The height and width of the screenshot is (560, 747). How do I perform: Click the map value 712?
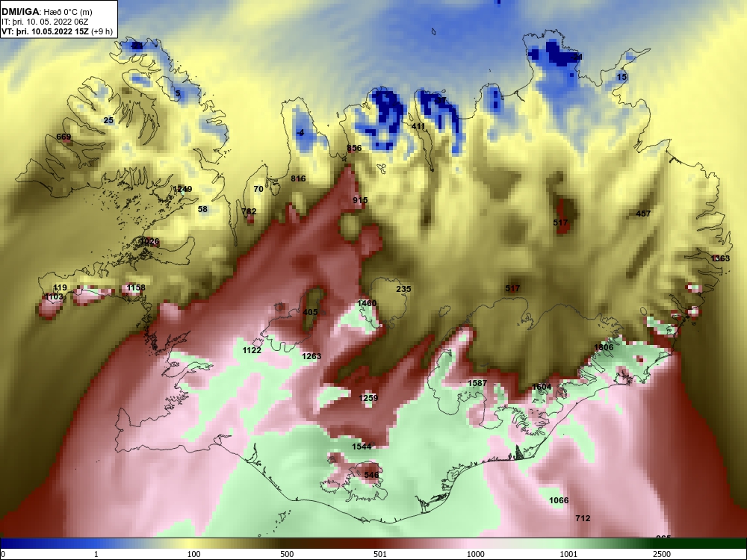583,519
